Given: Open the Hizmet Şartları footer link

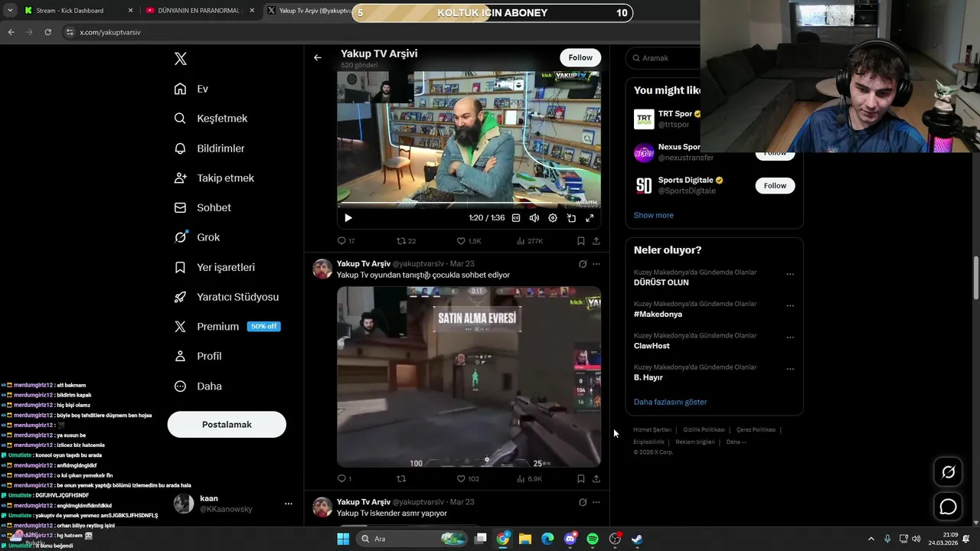Looking at the screenshot, I should point(652,430).
